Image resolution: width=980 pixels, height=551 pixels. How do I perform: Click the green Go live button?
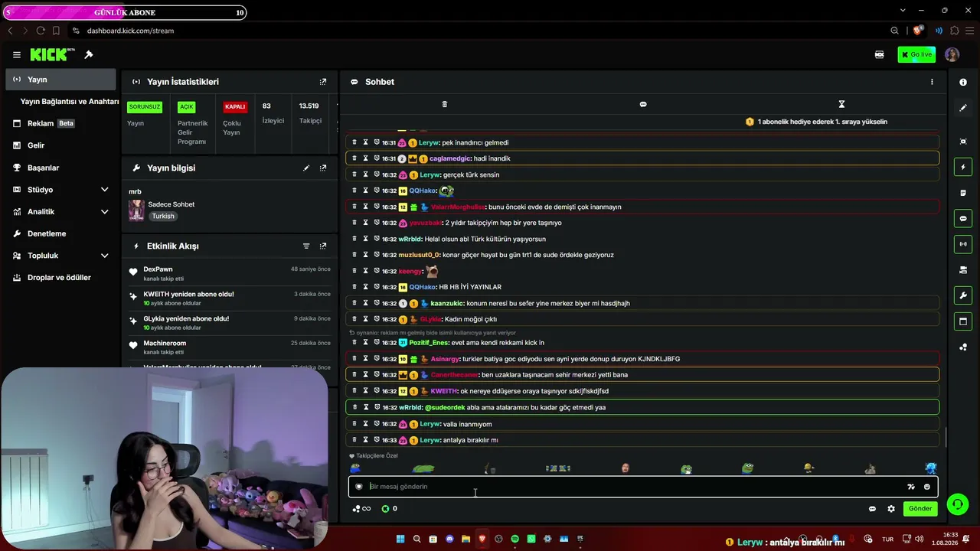click(x=916, y=54)
